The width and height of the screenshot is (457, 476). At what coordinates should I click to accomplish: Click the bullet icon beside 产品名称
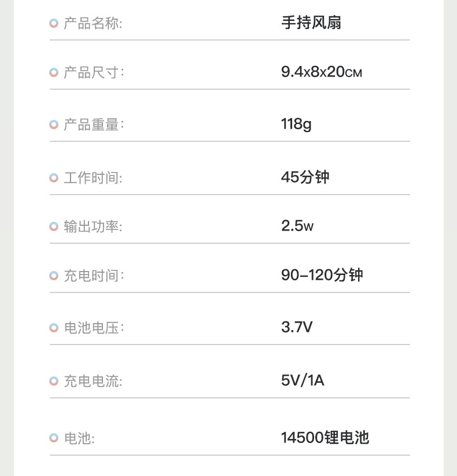pos(54,24)
